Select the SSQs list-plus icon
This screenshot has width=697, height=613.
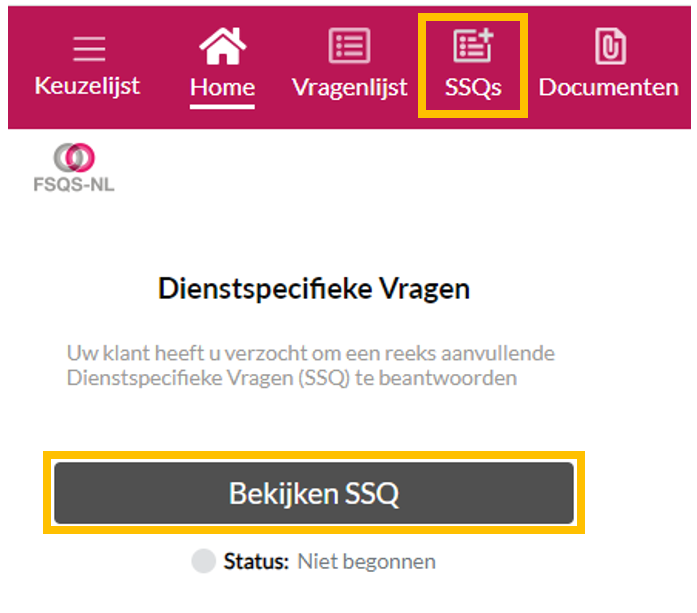coord(473,45)
